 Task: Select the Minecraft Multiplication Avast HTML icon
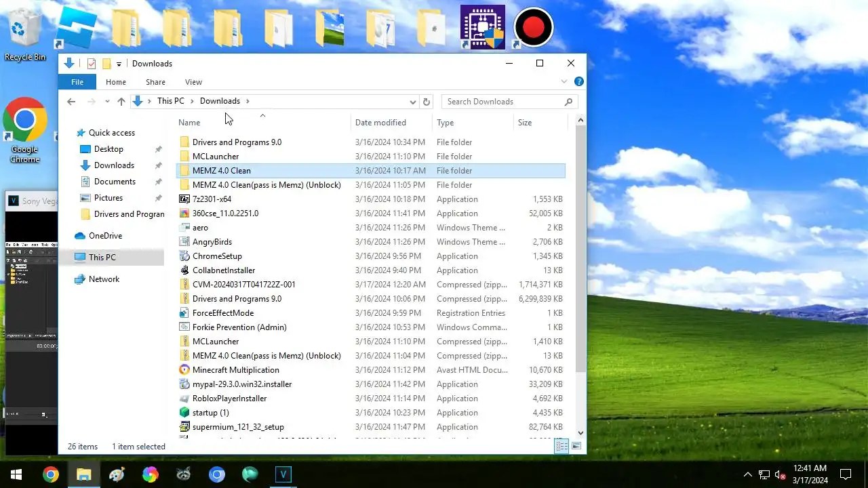(184, 370)
